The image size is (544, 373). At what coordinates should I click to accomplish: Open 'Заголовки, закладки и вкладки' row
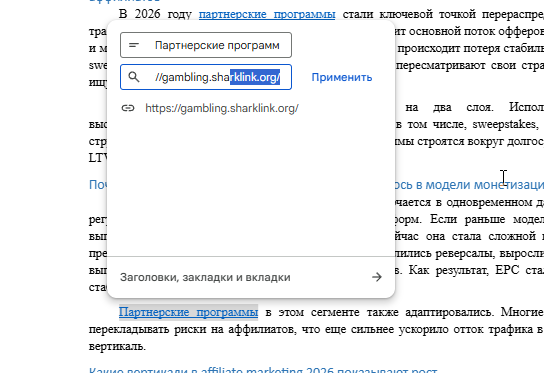pyautogui.click(x=251, y=277)
